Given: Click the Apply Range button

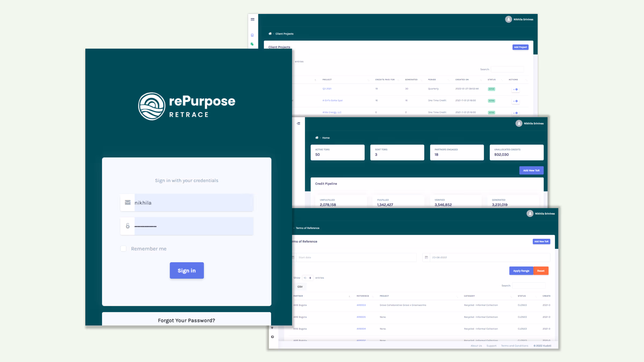Looking at the screenshot, I should [521, 271].
